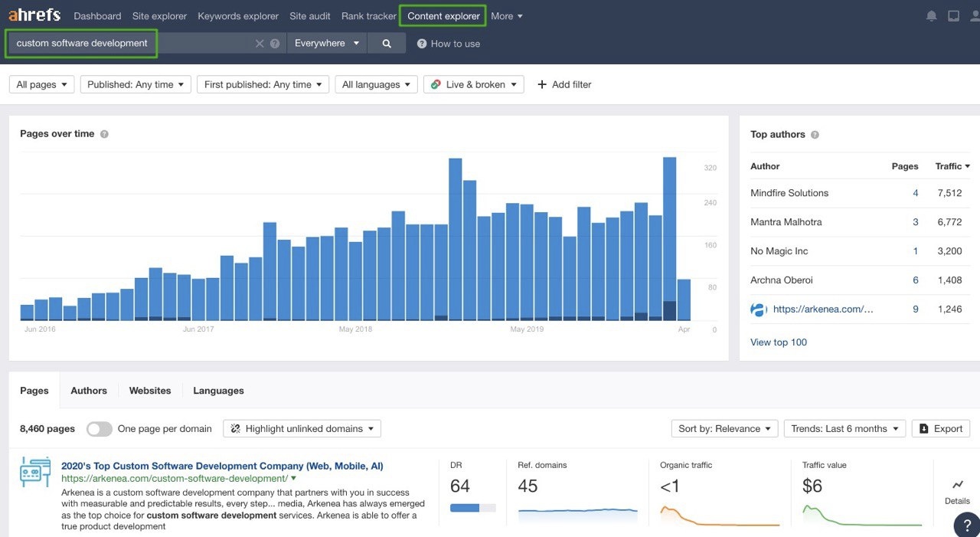This screenshot has width=980, height=537.
Task: Sort authors by Traffic column header
Action: 952,166
